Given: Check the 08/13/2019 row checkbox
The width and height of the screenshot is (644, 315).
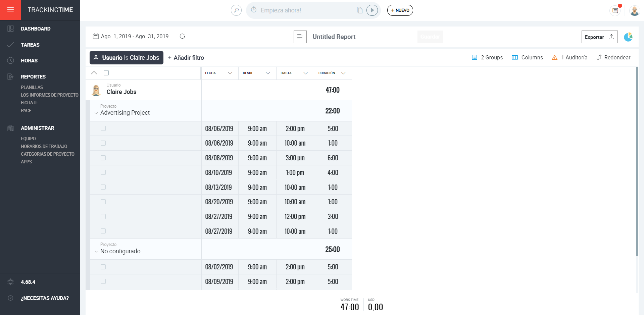Looking at the screenshot, I should pyautogui.click(x=103, y=187).
